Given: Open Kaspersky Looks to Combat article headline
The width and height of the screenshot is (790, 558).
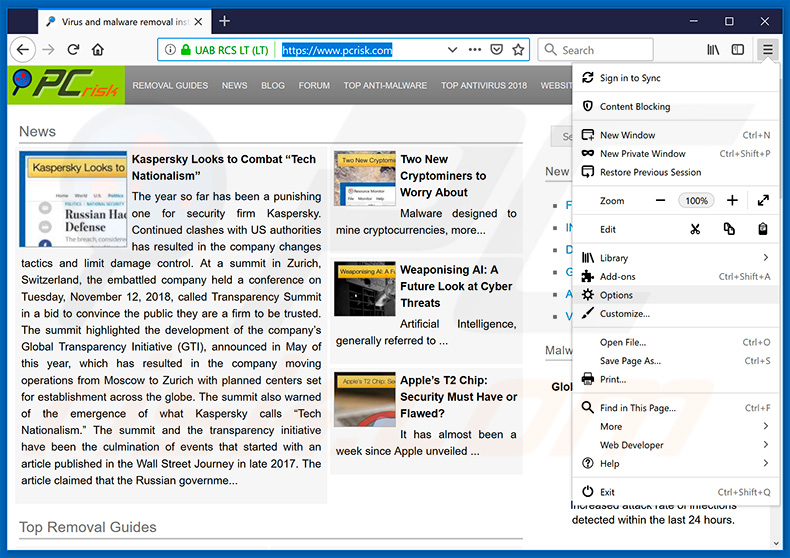Looking at the screenshot, I should [x=224, y=167].
